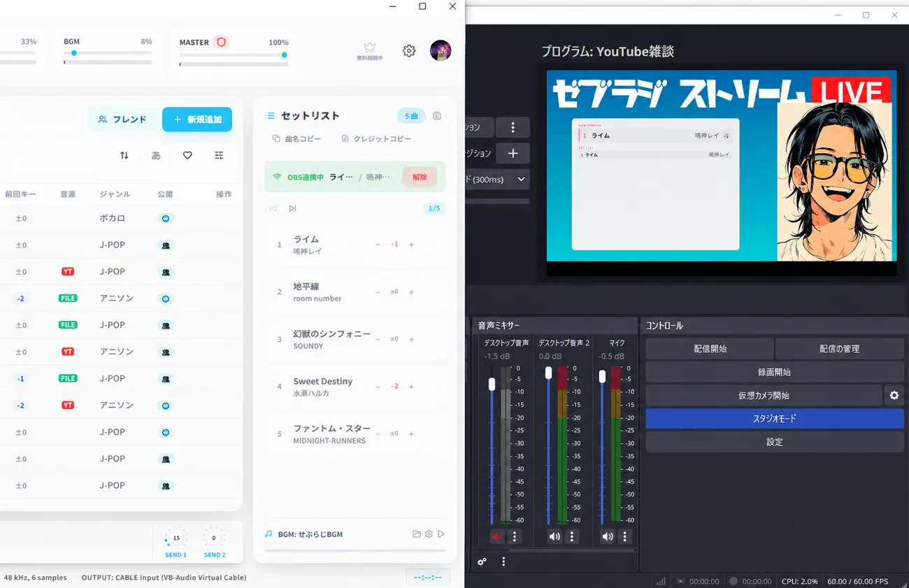909x588 pixels.
Task: Open transition dropdown showing (300ms)
Action: 498,180
